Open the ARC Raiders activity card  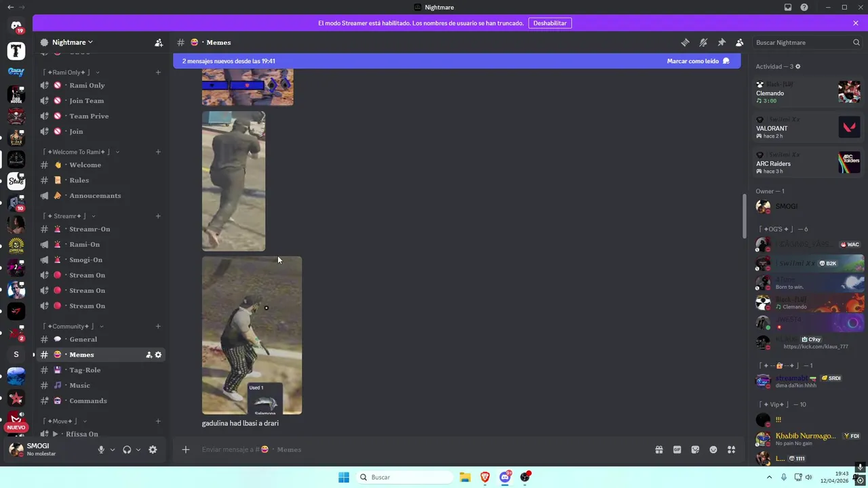(808, 163)
